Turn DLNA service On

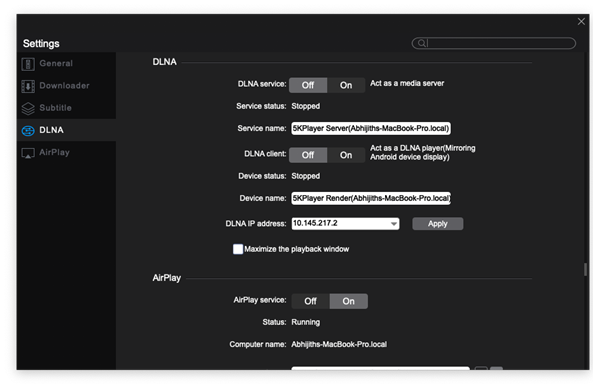pyautogui.click(x=346, y=85)
